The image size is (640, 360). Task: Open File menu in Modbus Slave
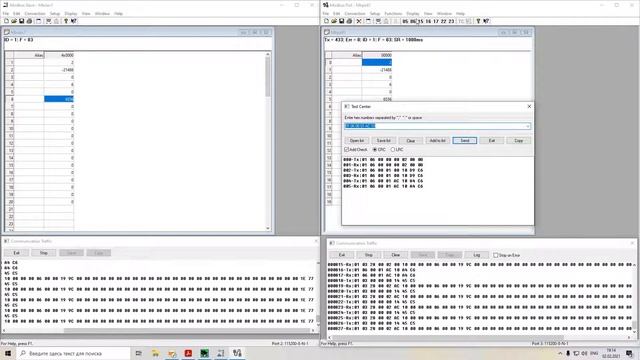point(6,13)
